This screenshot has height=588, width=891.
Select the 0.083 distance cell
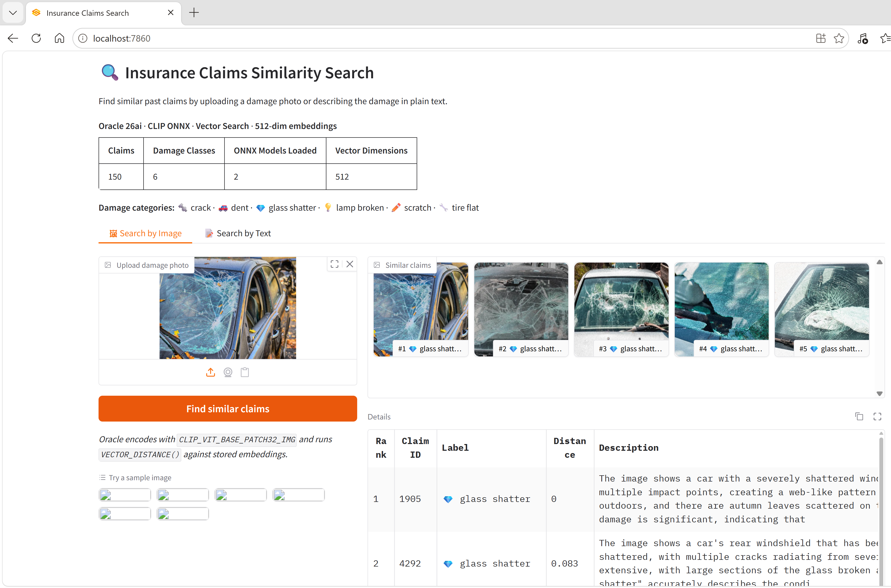pos(570,563)
